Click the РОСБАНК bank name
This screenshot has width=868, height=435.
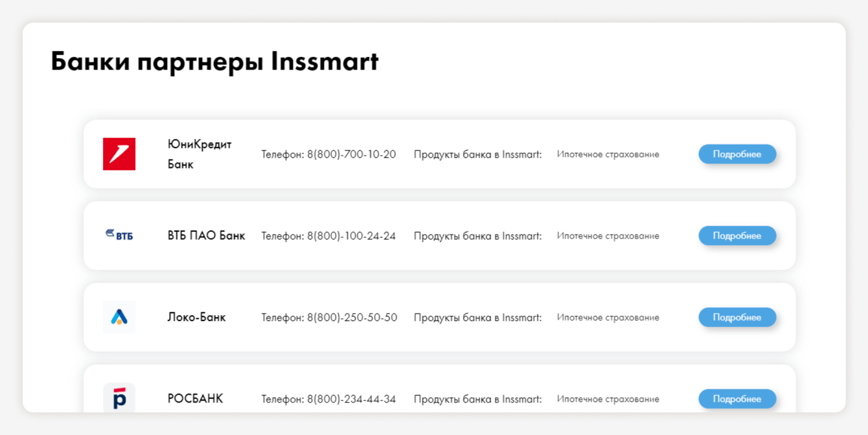pyautogui.click(x=195, y=399)
